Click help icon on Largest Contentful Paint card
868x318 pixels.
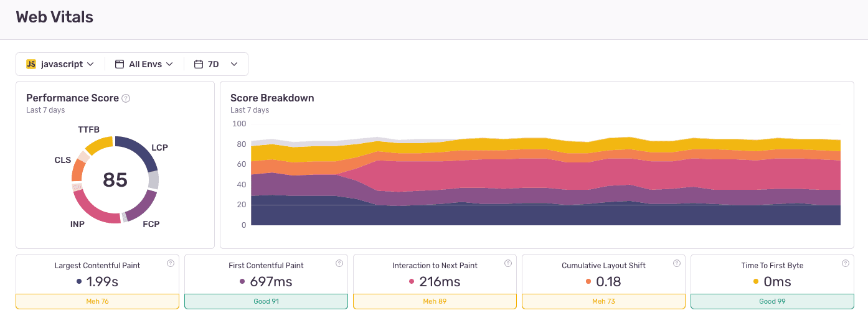click(x=171, y=263)
